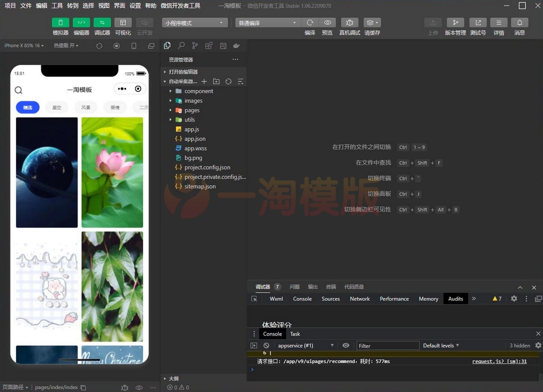Open the 微信开发者工具 menu

[180, 5]
